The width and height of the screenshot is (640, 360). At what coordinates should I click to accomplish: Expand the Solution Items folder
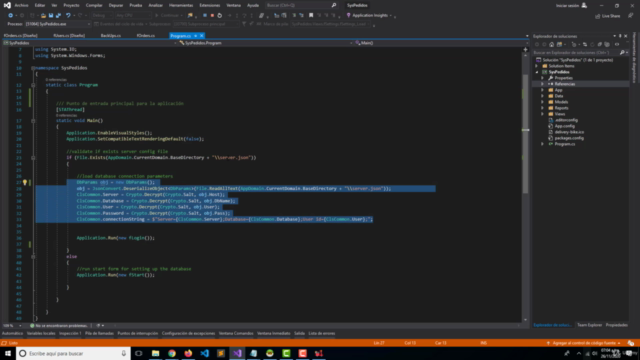pos(537,66)
